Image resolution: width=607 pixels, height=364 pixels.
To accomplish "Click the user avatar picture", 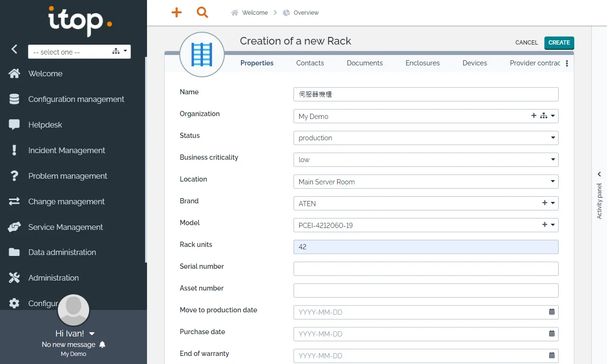I will (74, 310).
